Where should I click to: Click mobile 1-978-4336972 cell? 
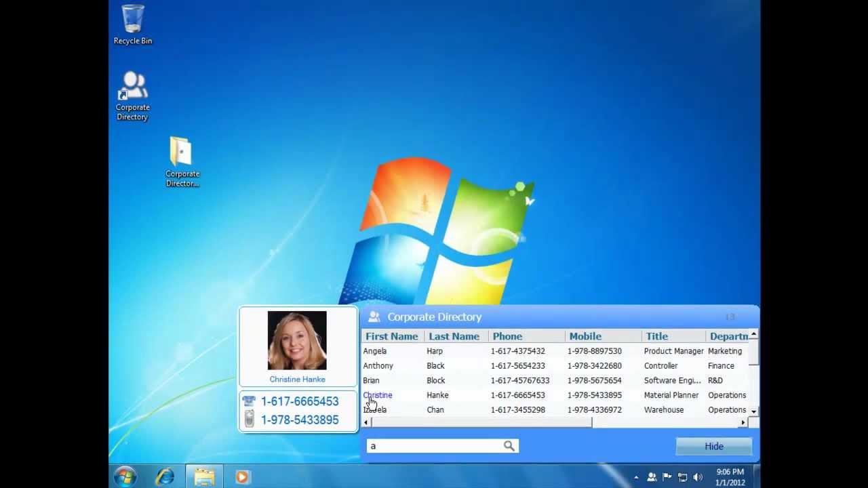coord(595,410)
